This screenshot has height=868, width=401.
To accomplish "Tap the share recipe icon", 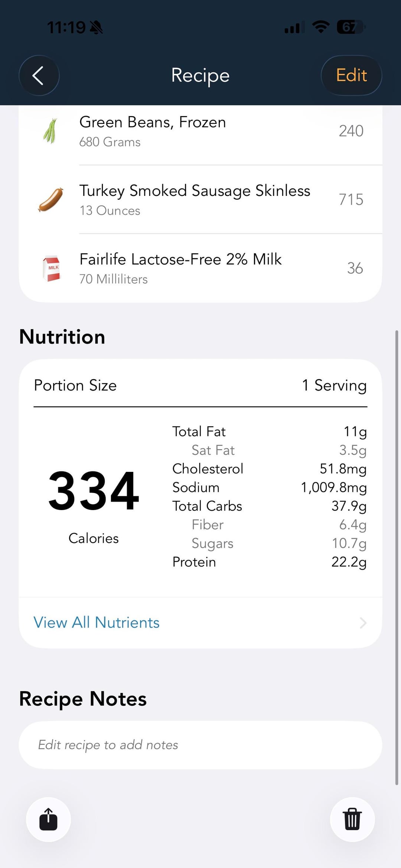I will (48, 819).
